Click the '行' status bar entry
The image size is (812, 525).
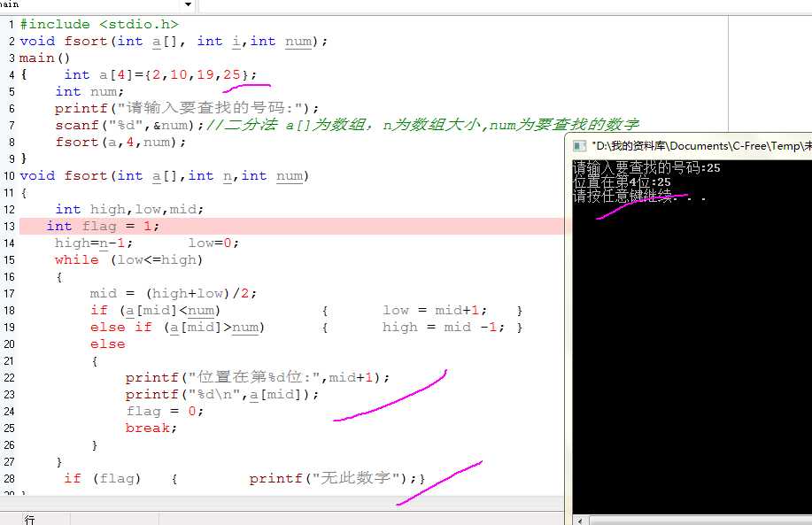tap(29, 520)
